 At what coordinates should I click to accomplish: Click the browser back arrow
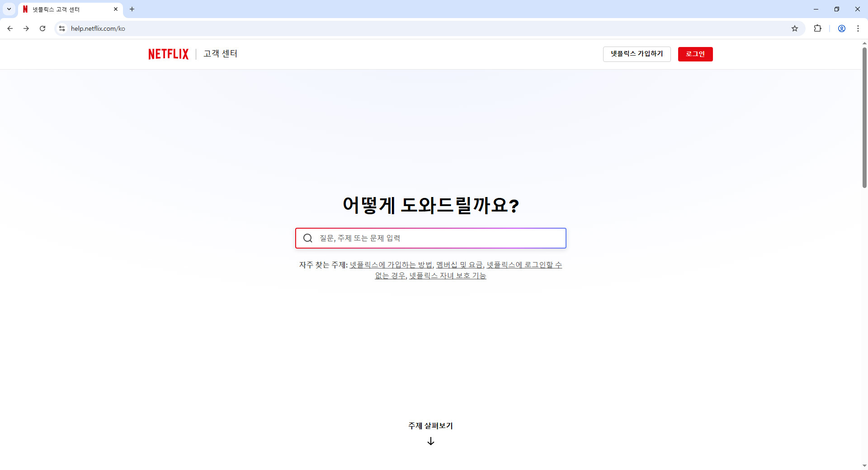click(10, 28)
